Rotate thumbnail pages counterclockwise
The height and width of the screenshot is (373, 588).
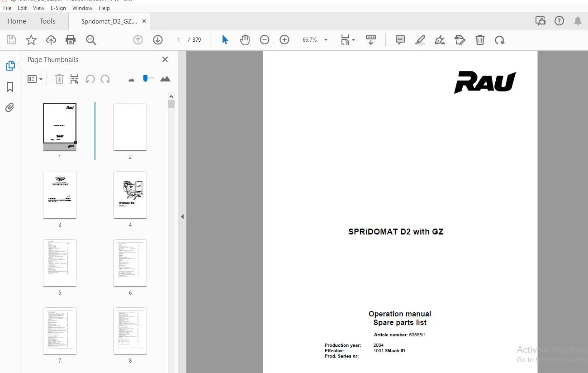(90, 79)
